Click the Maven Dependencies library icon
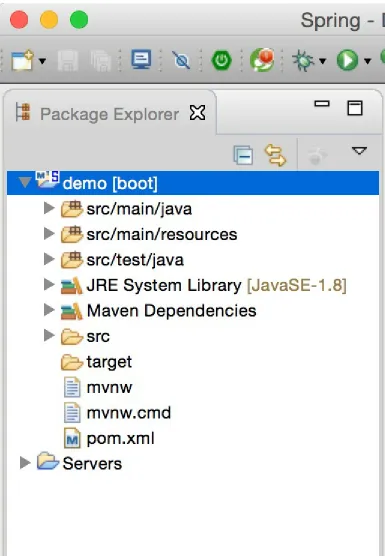 (x=72, y=311)
